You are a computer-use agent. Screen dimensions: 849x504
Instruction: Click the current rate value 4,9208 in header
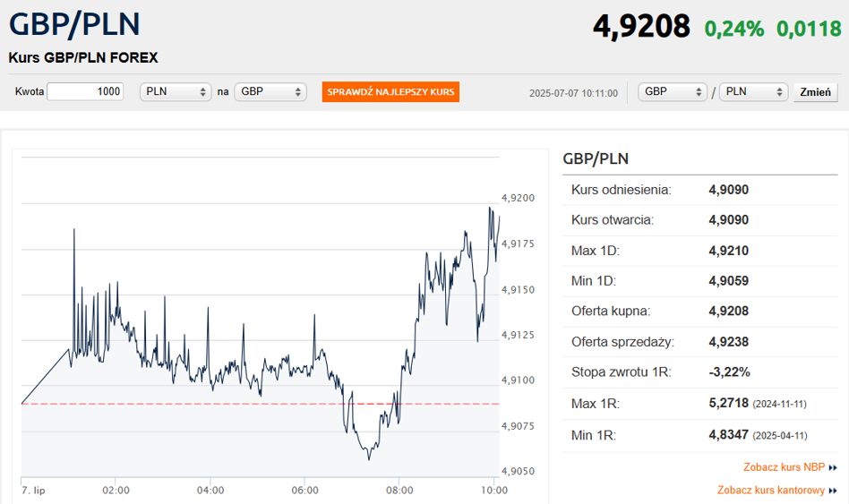[x=641, y=26]
